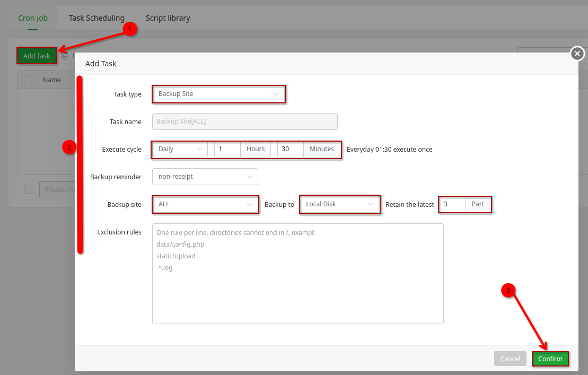This screenshot has width=588, height=375.
Task: Click the green Add Task button
Action: 37,56
